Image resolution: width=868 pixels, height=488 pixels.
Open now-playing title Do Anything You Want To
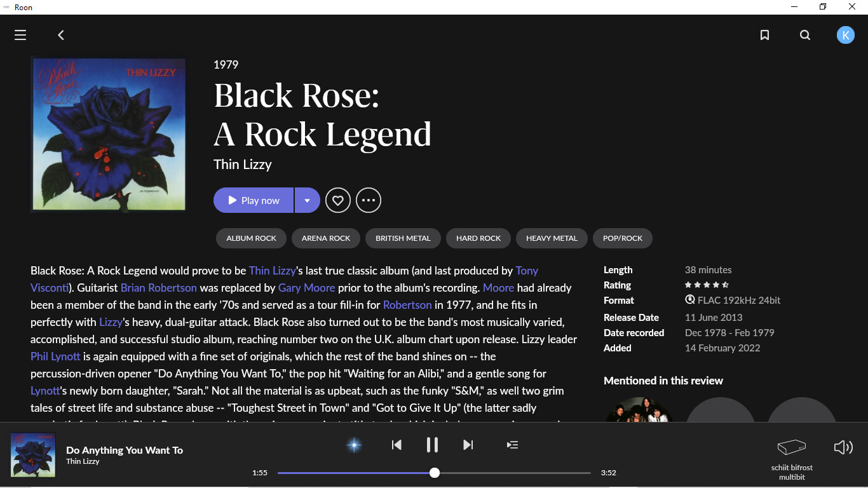(x=125, y=450)
